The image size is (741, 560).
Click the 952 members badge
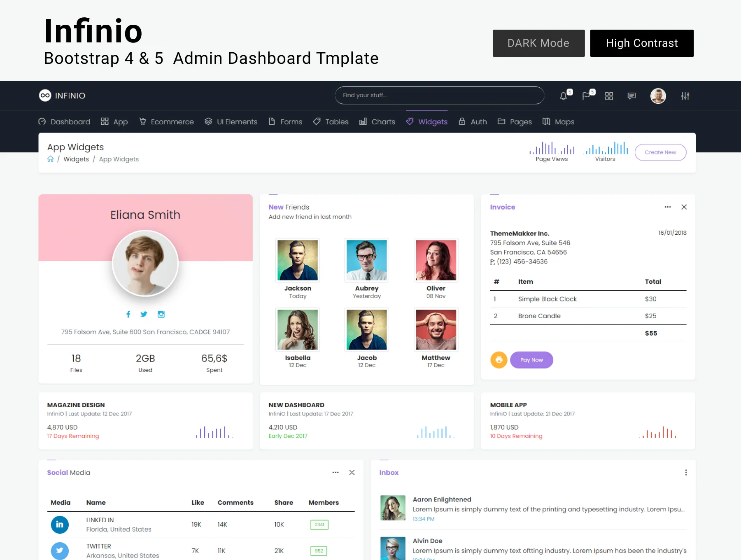pyautogui.click(x=319, y=551)
